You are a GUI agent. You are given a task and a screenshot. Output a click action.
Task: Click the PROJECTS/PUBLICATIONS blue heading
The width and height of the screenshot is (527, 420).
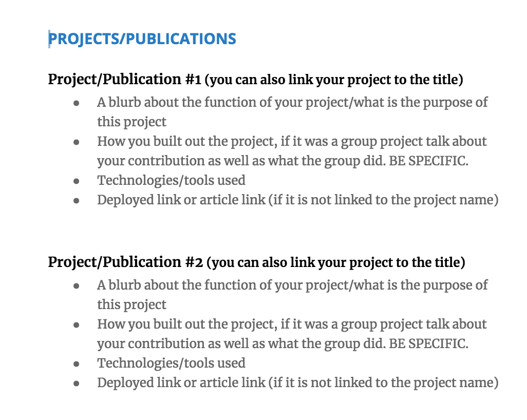click(x=142, y=39)
